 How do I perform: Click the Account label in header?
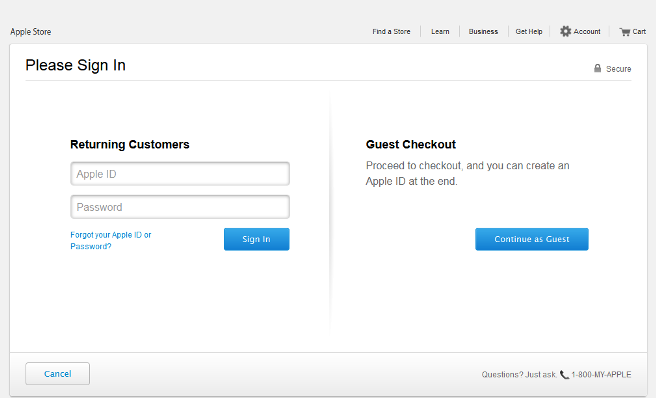click(x=587, y=31)
